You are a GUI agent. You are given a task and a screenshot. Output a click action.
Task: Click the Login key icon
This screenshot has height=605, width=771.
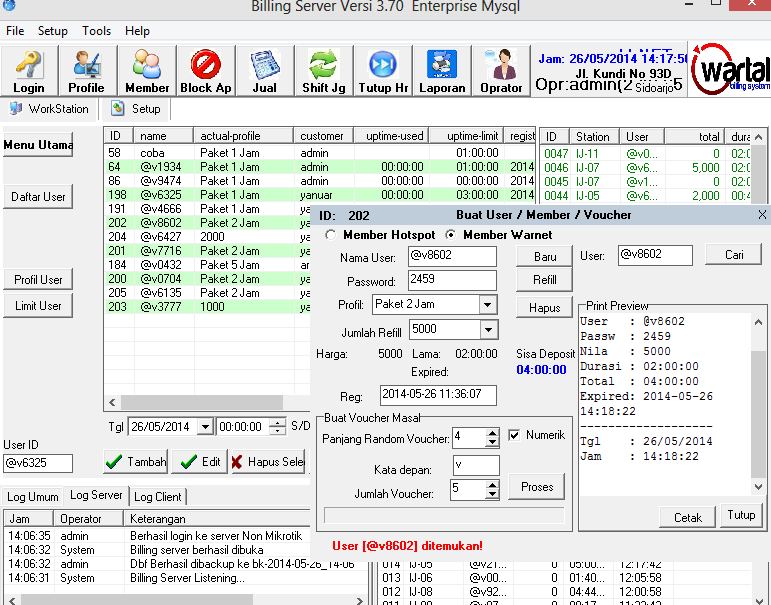pyautogui.click(x=29, y=64)
